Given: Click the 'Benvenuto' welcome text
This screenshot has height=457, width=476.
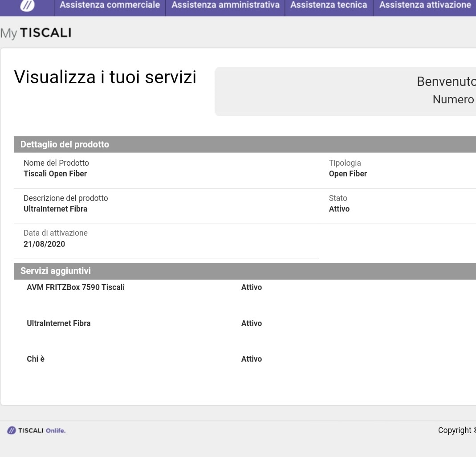Looking at the screenshot, I should 446,82.
